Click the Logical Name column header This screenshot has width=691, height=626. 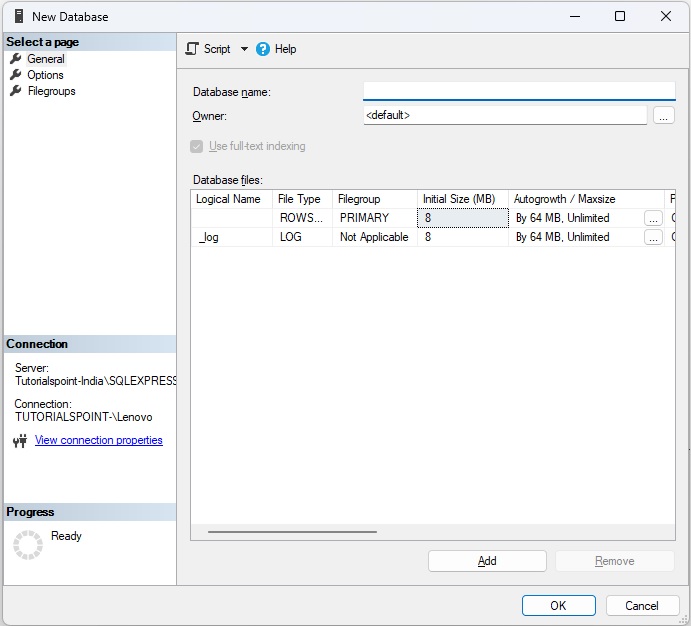(x=231, y=199)
